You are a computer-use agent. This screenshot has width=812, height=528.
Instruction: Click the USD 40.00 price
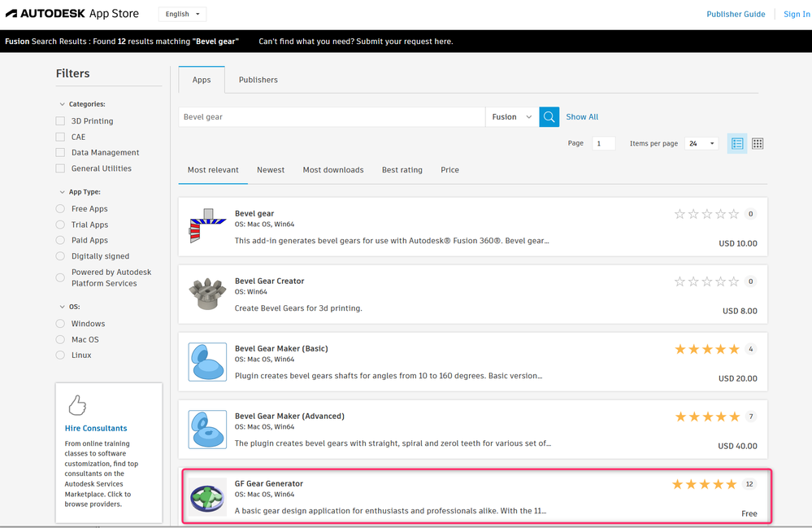tap(737, 446)
